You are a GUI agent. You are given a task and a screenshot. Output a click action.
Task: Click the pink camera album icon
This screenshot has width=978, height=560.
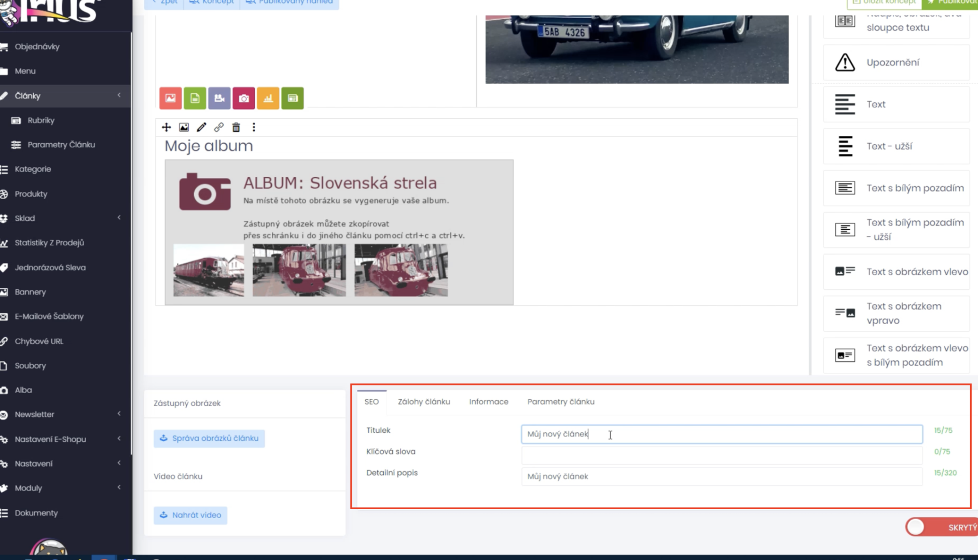(x=243, y=98)
